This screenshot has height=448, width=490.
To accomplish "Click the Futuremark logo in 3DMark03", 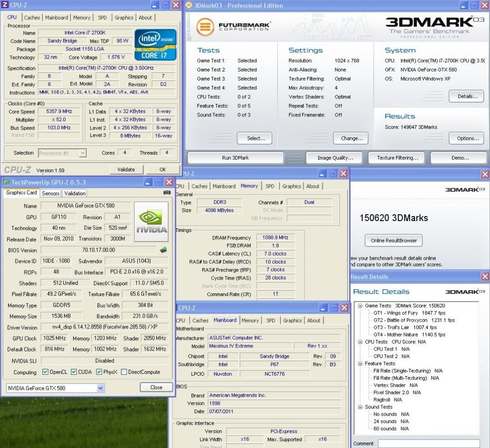I will pos(233,26).
